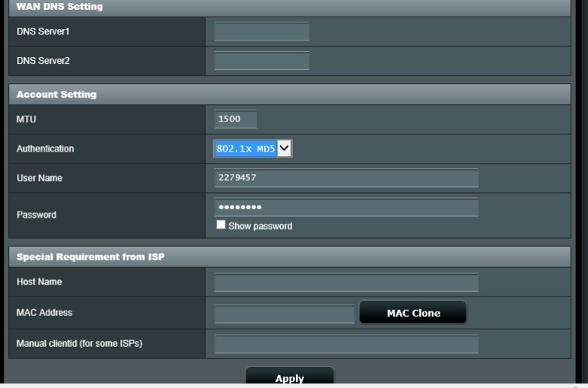Apply the WAN settings
Screen dimensions: 588x388
click(x=290, y=377)
